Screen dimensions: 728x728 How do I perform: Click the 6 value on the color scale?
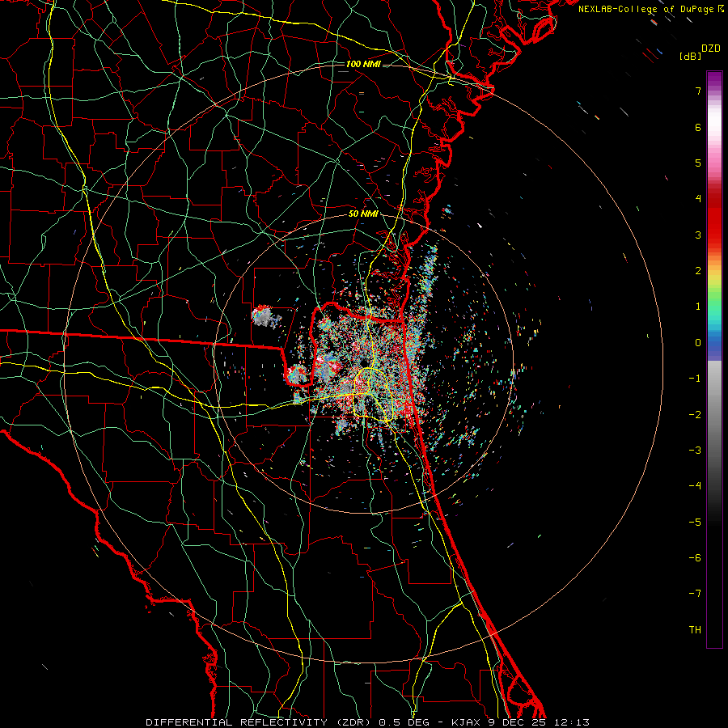[x=698, y=127]
